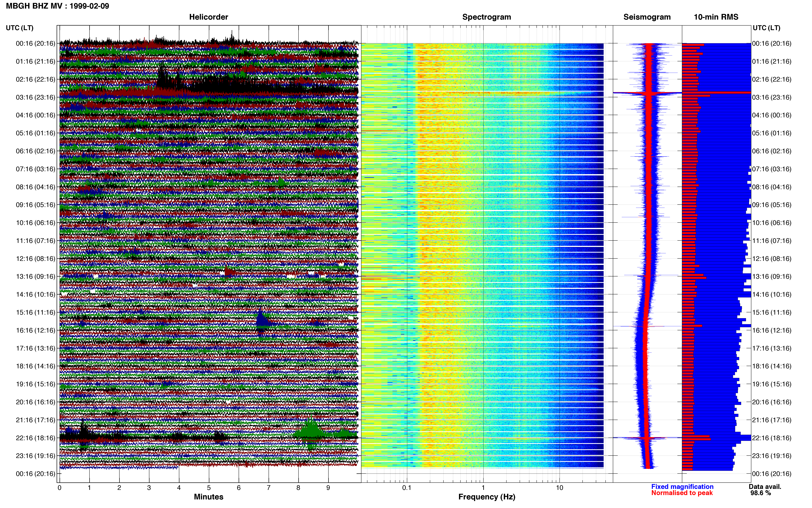Select right axis time label '17:16 (13:16)'
Viewport: 812px width, 508px height.
point(772,348)
